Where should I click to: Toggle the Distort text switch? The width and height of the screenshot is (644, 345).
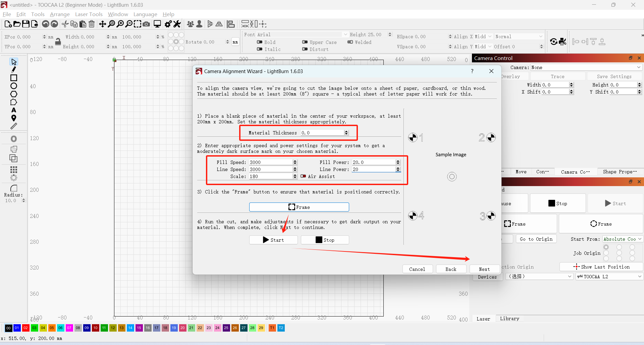[x=305, y=49]
